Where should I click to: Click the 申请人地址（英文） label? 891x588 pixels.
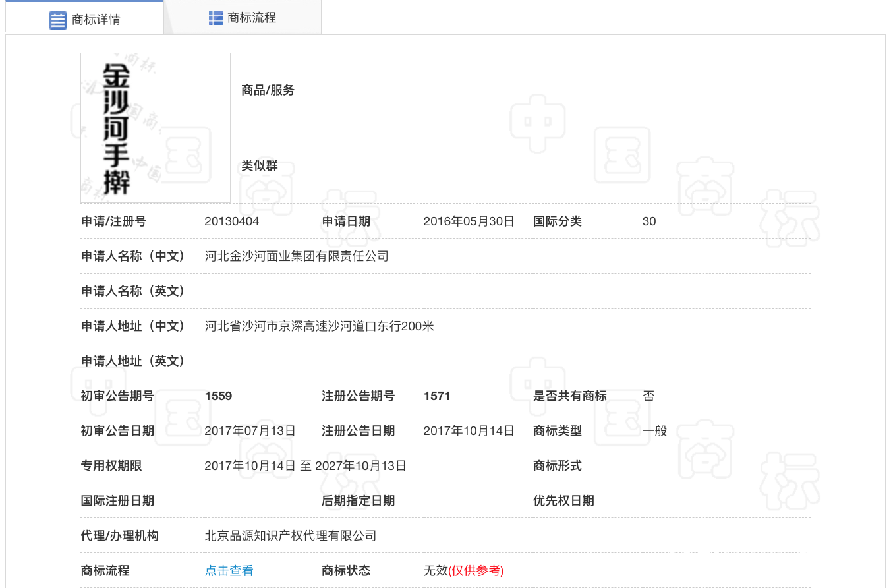coord(133,361)
